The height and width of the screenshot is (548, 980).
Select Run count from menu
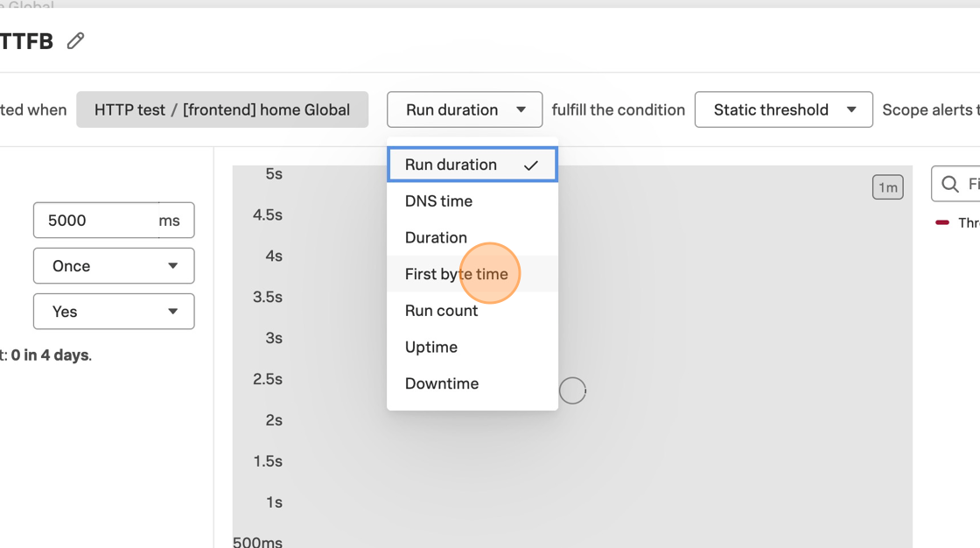441,311
